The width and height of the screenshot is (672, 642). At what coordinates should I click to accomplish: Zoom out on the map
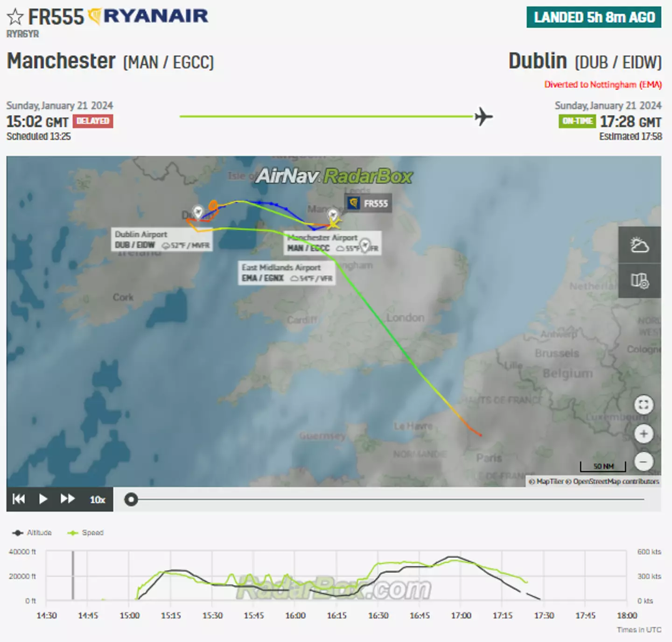pos(644,462)
